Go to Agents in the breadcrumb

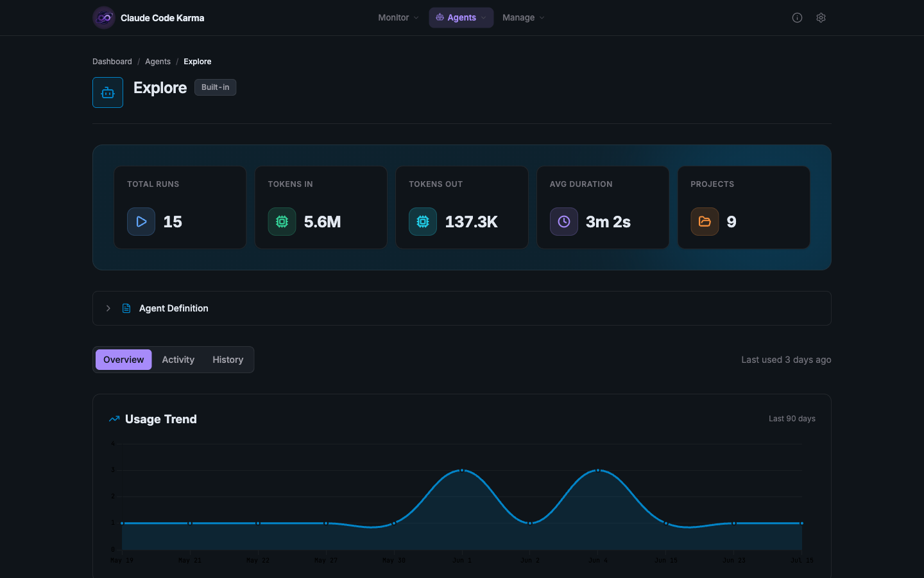158,62
